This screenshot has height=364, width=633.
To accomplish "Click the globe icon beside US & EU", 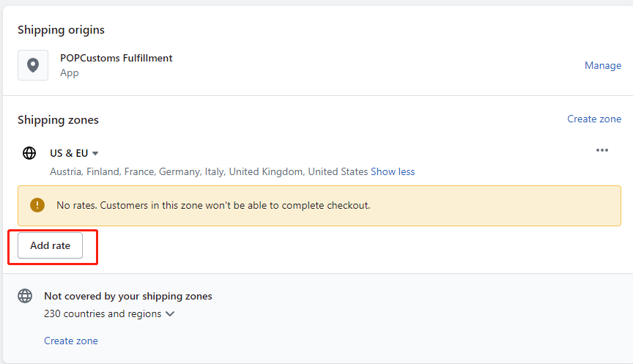I will tap(29, 153).
